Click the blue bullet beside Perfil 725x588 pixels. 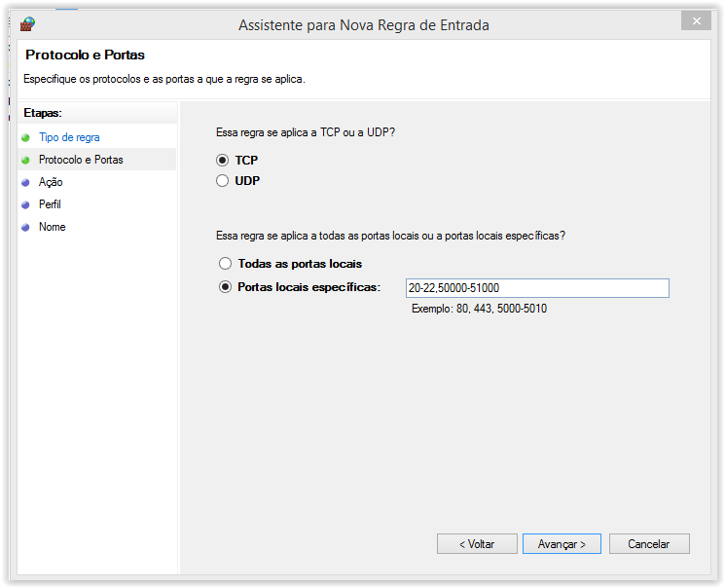pyautogui.click(x=25, y=204)
